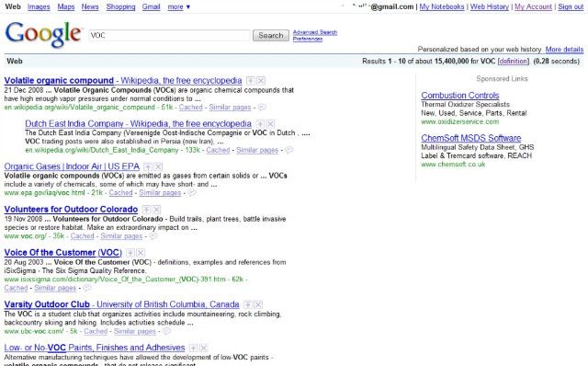Open the VOC definition link
Image resolution: width=588 pixels, height=366 pixels.
pos(514,61)
